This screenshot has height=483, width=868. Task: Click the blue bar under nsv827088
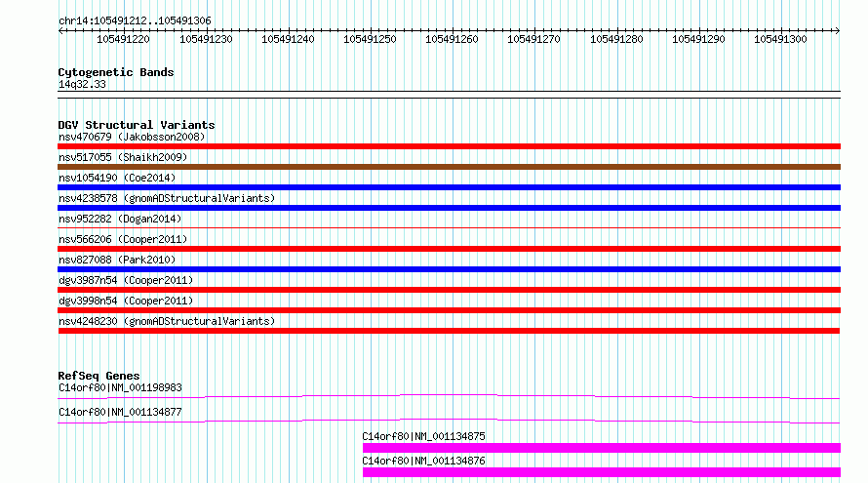pos(449,269)
